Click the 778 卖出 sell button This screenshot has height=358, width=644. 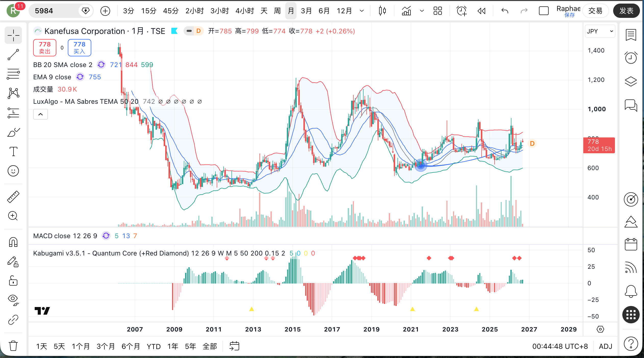coord(45,48)
